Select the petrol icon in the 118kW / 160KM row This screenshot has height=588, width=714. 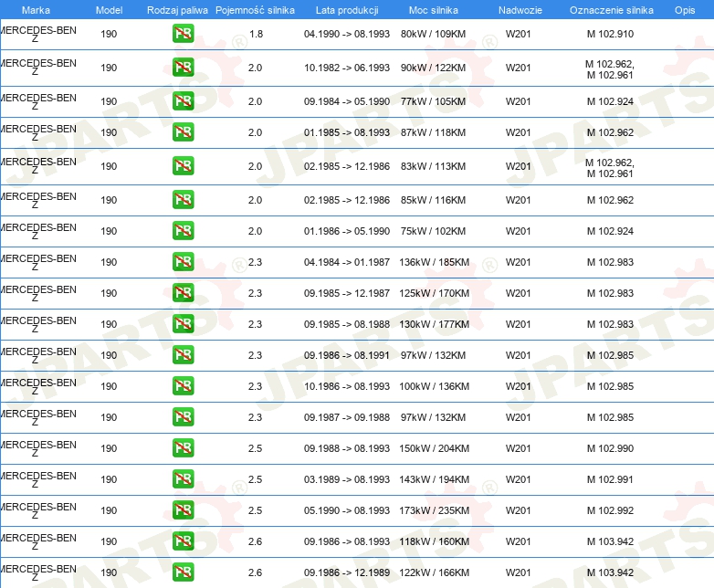[183, 541]
